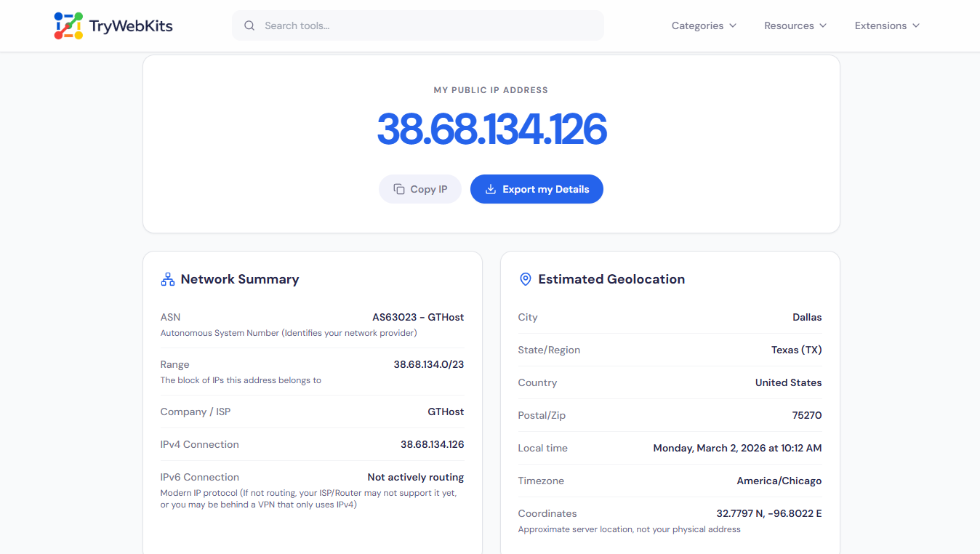Click the location pin icon beside Estimated Geolocation
The width and height of the screenshot is (980, 554).
click(525, 278)
